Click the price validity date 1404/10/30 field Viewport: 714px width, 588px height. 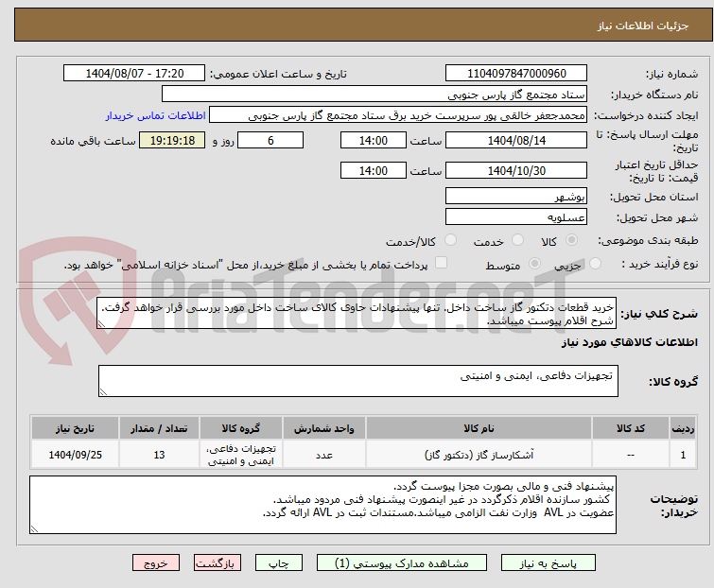(516, 171)
